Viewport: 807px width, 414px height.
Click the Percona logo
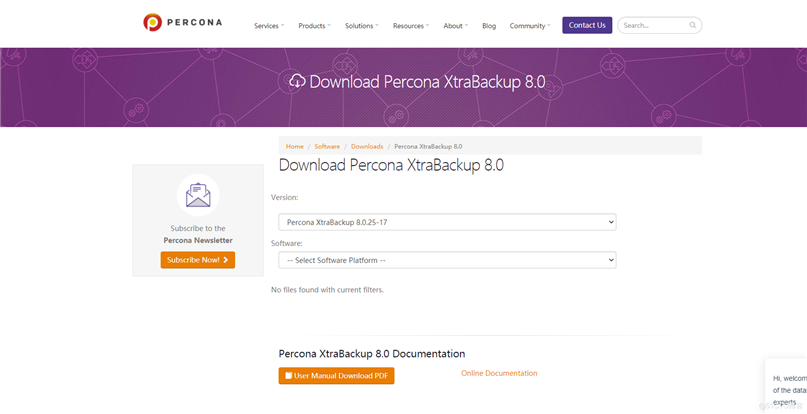pos(183,23)
